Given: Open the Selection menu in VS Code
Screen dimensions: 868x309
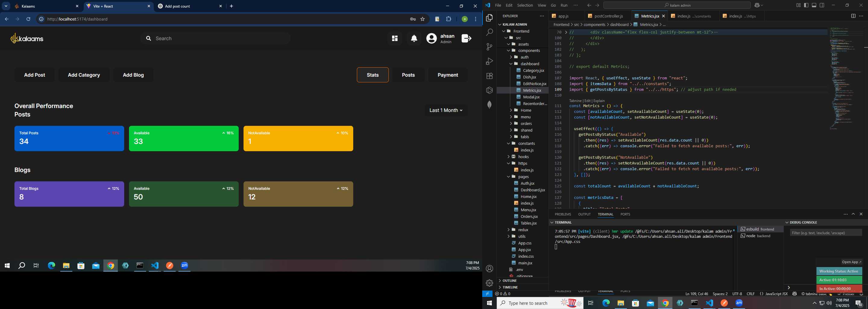Looking at the screenshot, I should [525, 5].
